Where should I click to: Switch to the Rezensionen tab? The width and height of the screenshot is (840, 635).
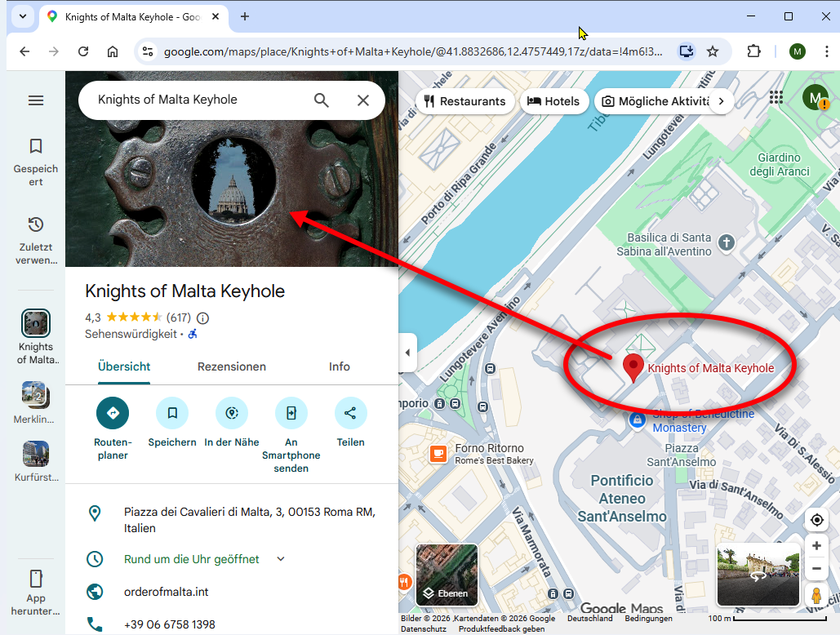coord(232,366)
